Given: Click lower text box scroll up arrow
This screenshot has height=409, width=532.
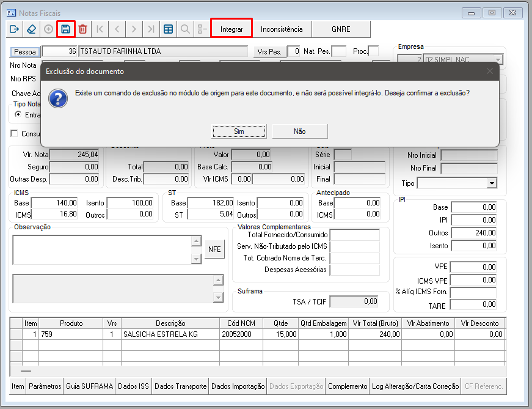Looking at the screenshot, I should pyautogui.click(x=218, y=280).
